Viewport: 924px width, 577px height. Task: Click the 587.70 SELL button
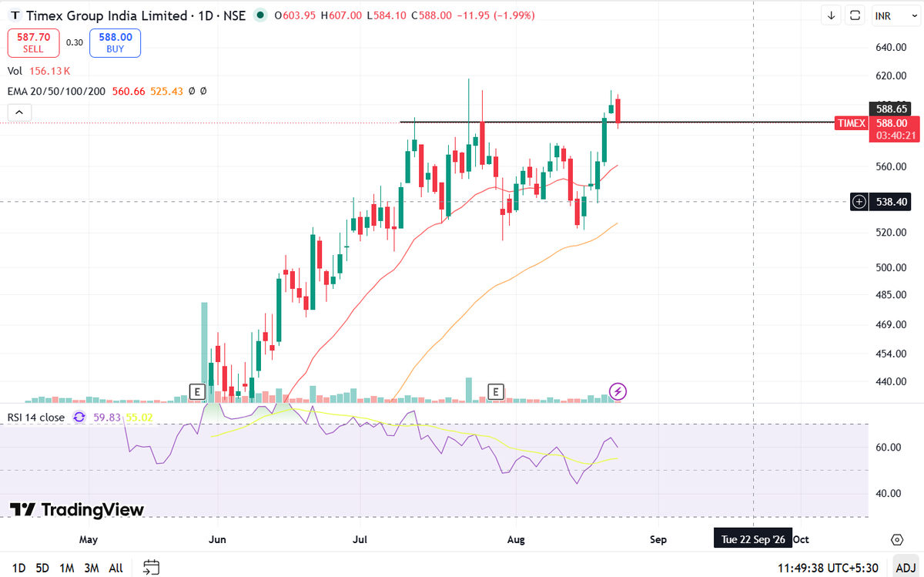(x=34, y=42)
